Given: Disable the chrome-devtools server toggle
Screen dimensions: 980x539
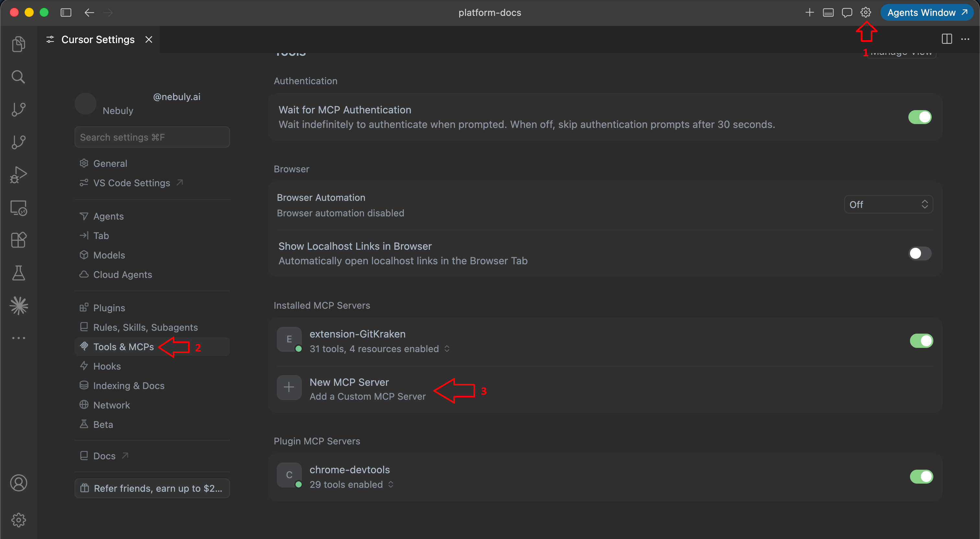Looking at the screenshot, I should [921, 476].
